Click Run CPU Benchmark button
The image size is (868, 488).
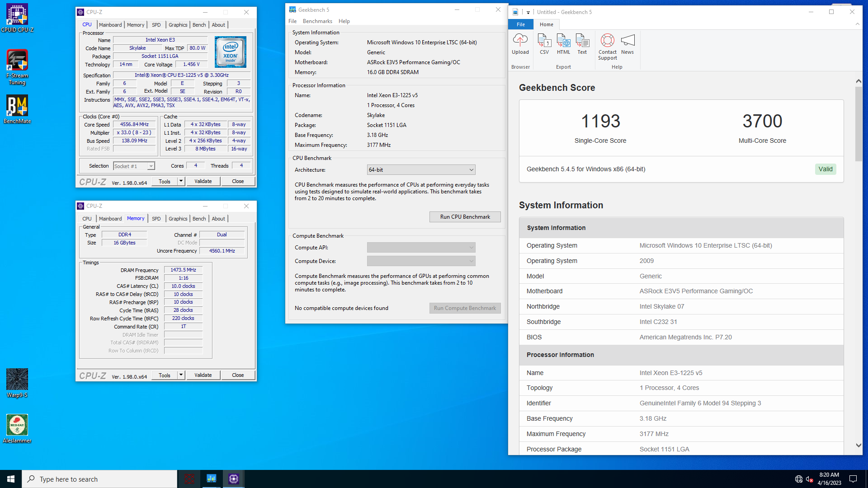pyautogui.click(x=465, y=217)
